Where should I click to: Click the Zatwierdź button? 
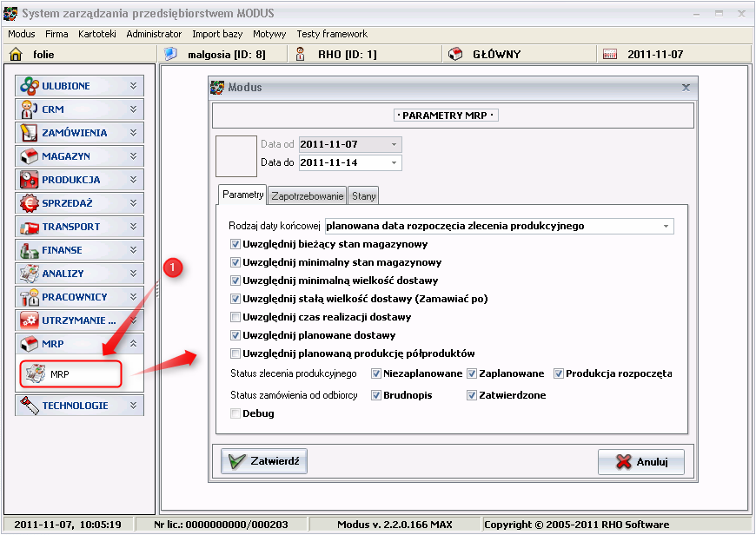(x=263, y=461)
